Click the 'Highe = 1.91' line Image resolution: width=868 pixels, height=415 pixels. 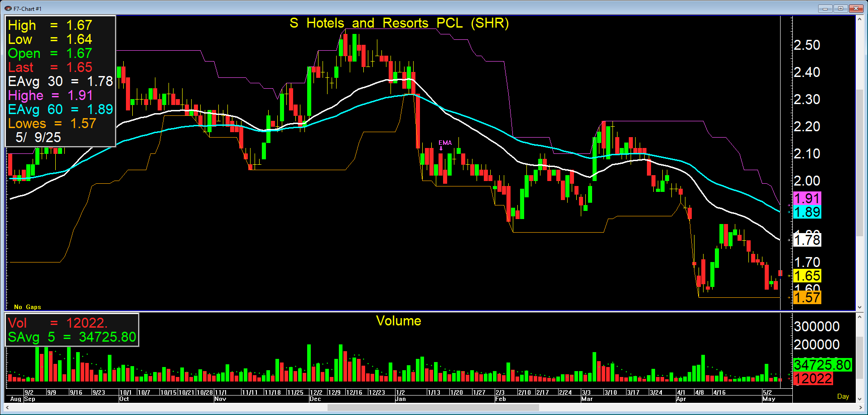[x=51, y=95]
